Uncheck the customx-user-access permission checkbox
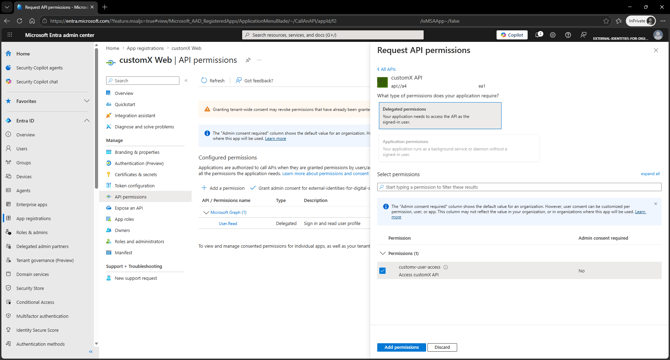Viewport: 670px width, 360px height. tap(382, 271)
